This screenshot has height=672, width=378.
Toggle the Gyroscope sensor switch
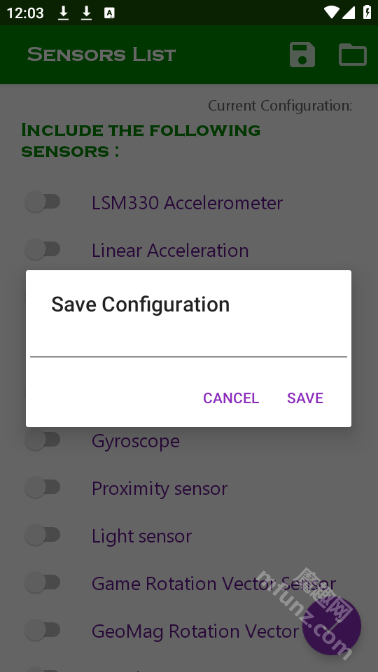coord(42,440)
